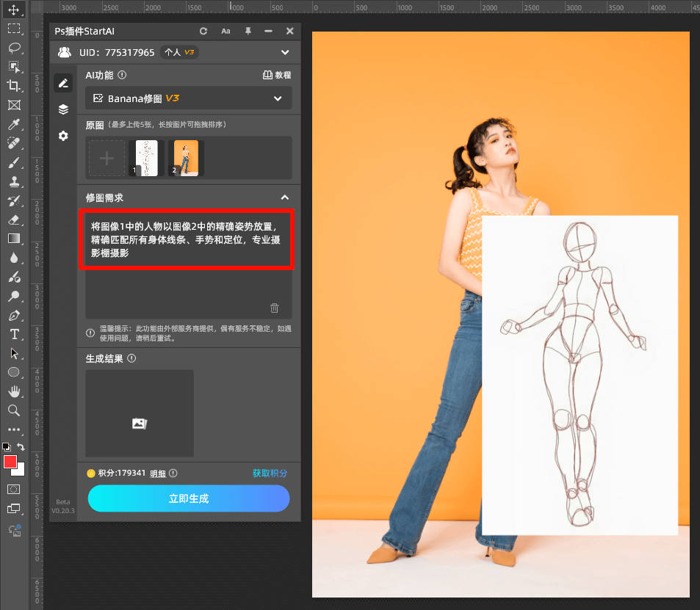Click the 立即生成 generate button
700x610 pixels.
[188, 498]
